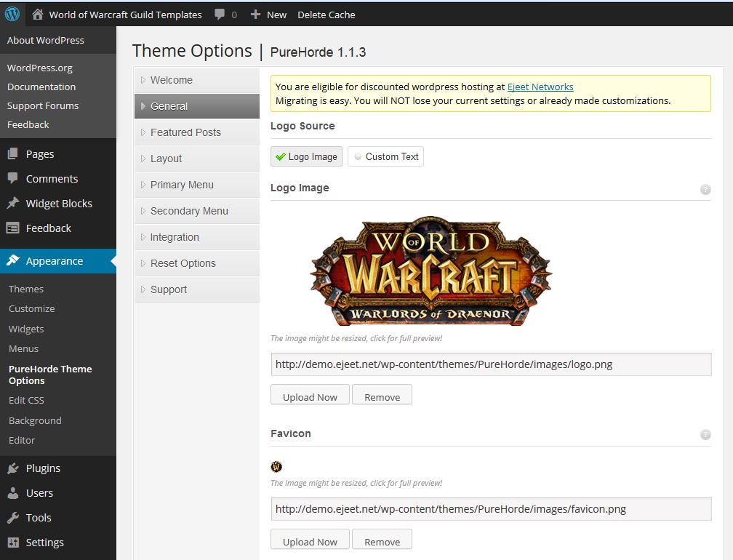The width and height of the screenshot is (733, 560).
Task: Open the Featured Posts options tab
Action: 197,132
